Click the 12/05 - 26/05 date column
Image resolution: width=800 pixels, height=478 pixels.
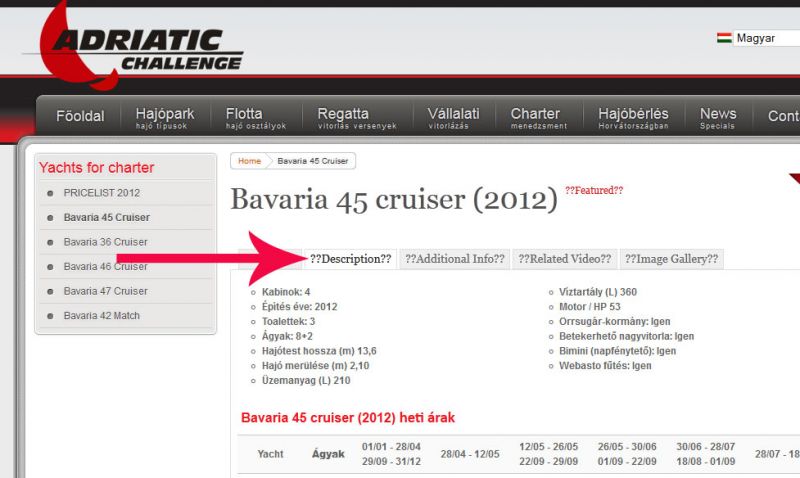point(548,454)
